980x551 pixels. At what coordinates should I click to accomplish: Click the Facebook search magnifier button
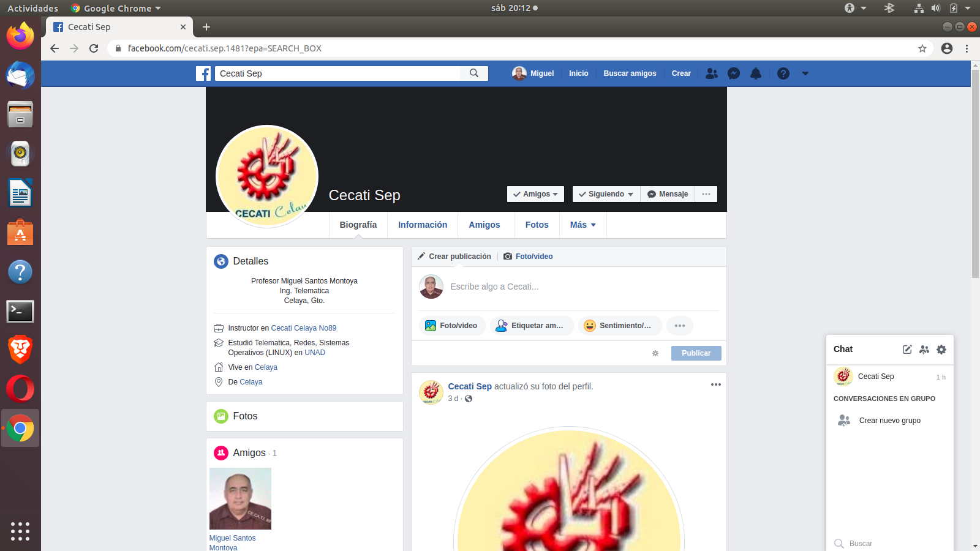coord(474,73)
